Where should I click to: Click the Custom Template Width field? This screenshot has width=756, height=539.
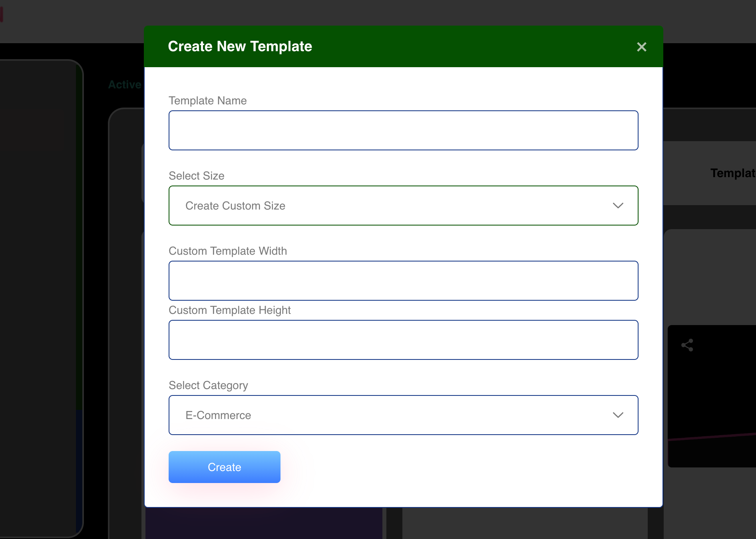(x=403, y=281)
